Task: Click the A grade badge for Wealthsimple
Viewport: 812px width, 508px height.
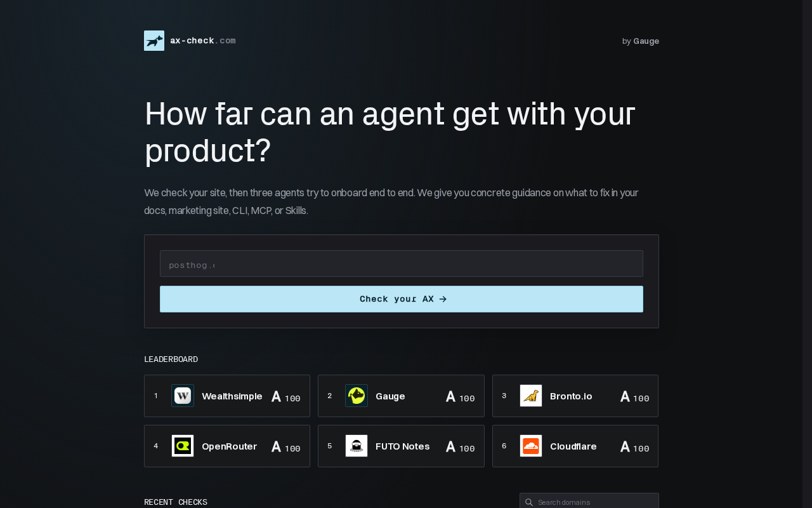Action: [x=276, y=396]
